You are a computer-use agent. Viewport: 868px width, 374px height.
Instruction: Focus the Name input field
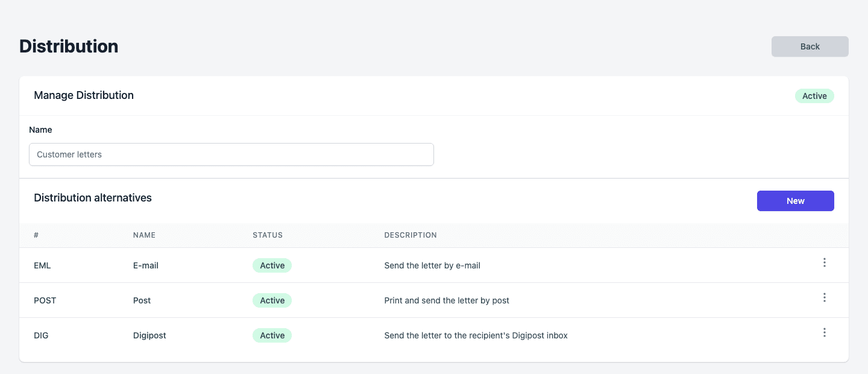tap(231, 154)
